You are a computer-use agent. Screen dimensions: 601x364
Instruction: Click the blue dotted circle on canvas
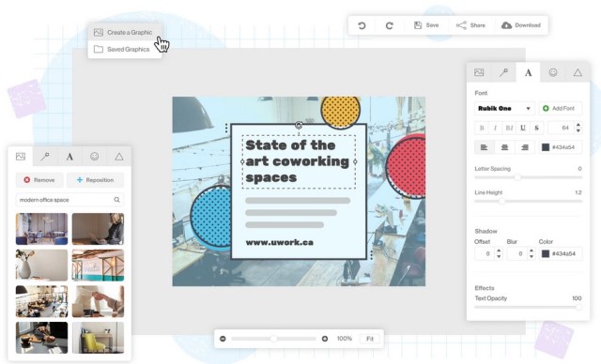[x=210, y=217]
